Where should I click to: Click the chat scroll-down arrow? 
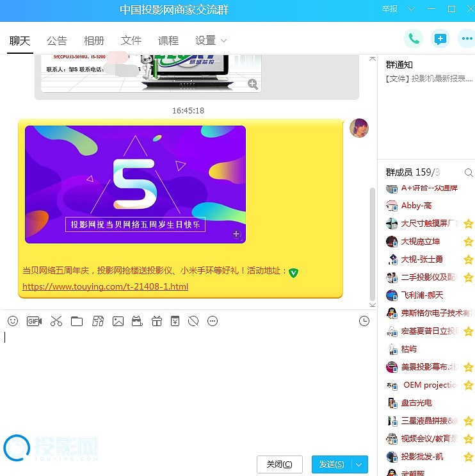tap(373, 305)
